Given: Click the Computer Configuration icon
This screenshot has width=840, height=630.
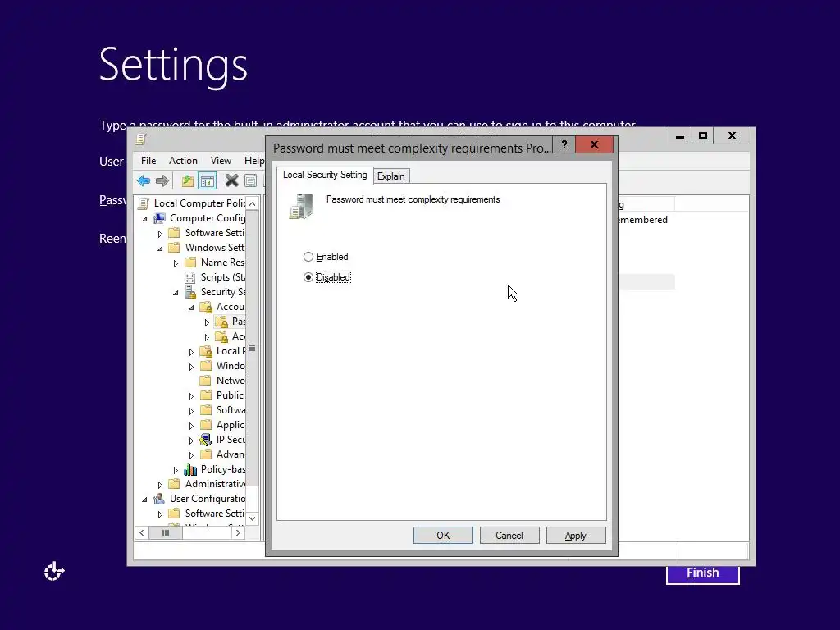Looking at the screenshot, I should click(159, 218).
